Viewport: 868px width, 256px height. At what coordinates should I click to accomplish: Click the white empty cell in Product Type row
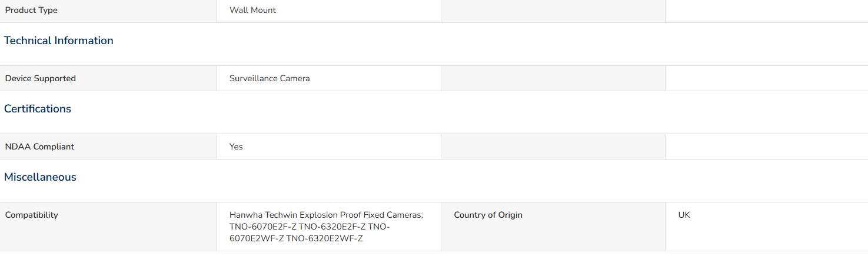click(x=767, y=11)
